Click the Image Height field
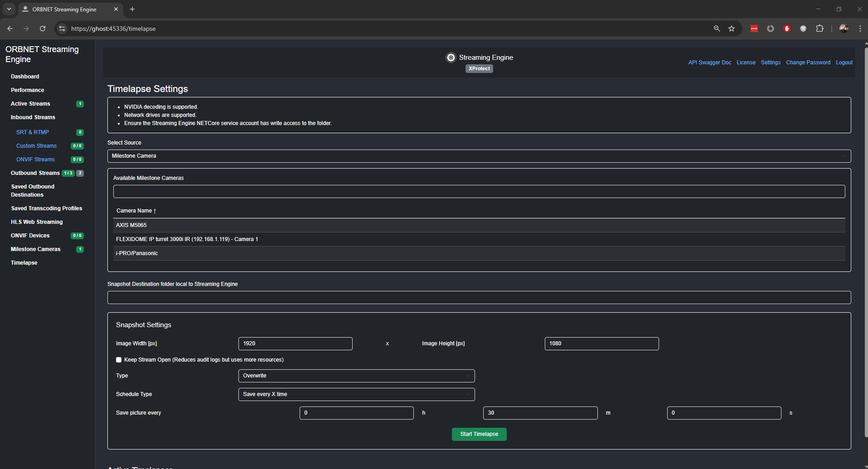The image size is (868, 469). tap(601, 343)
